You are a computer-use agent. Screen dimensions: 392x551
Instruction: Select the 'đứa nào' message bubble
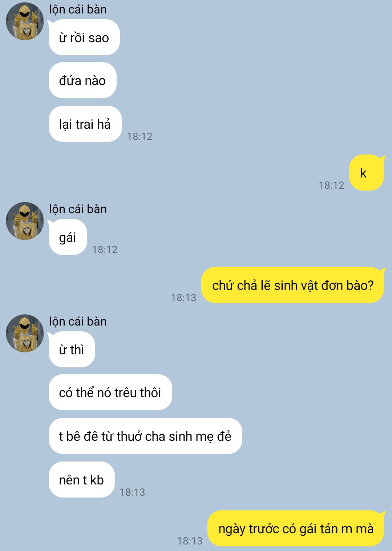pos(82,80)
